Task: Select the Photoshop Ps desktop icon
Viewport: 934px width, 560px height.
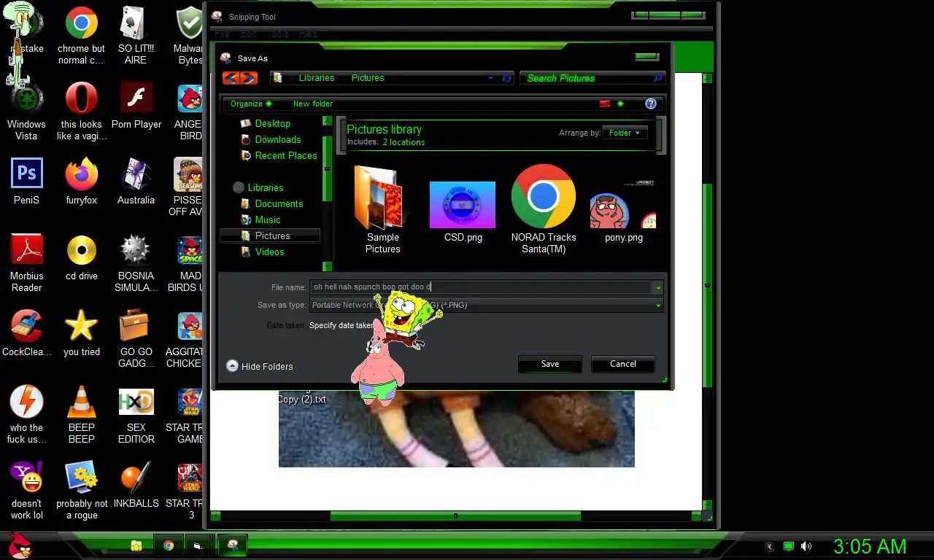Action: [x=27, y=182]
